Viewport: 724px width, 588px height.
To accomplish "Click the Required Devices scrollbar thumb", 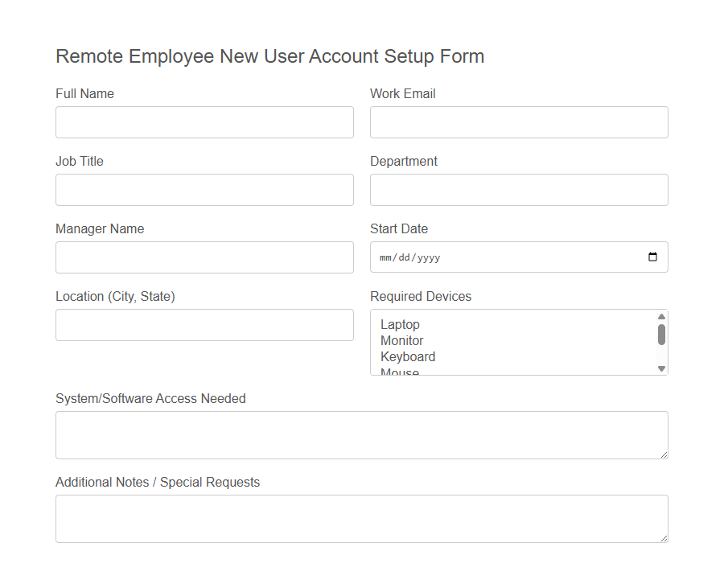I will (661, 334).
